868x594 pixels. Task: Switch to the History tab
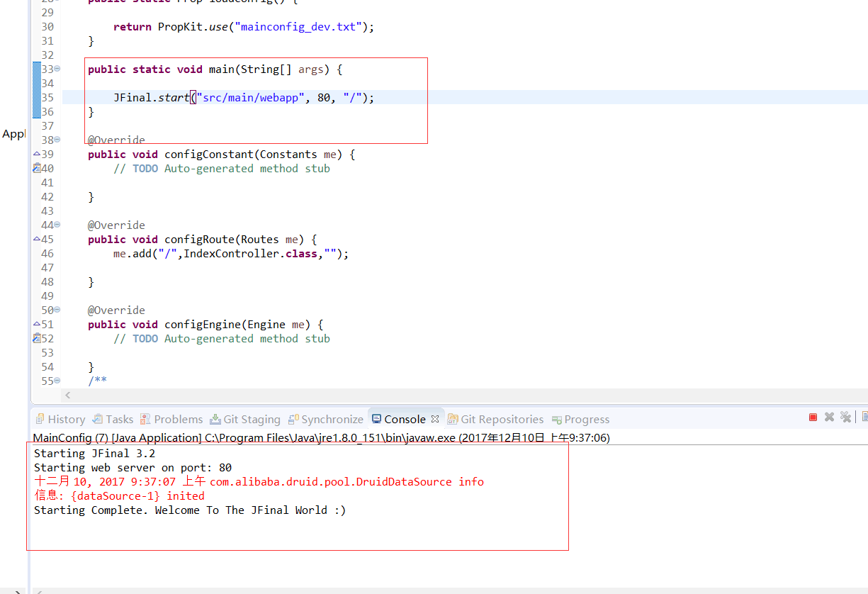coord(60,420)
